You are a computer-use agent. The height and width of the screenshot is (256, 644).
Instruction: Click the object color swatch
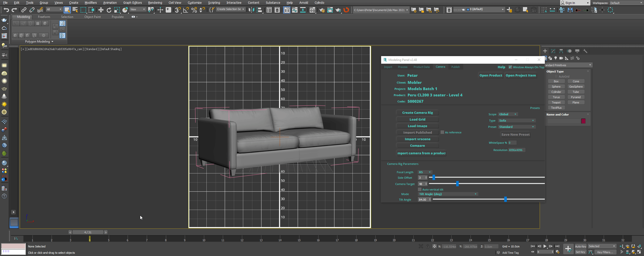[x=583, y=121]
